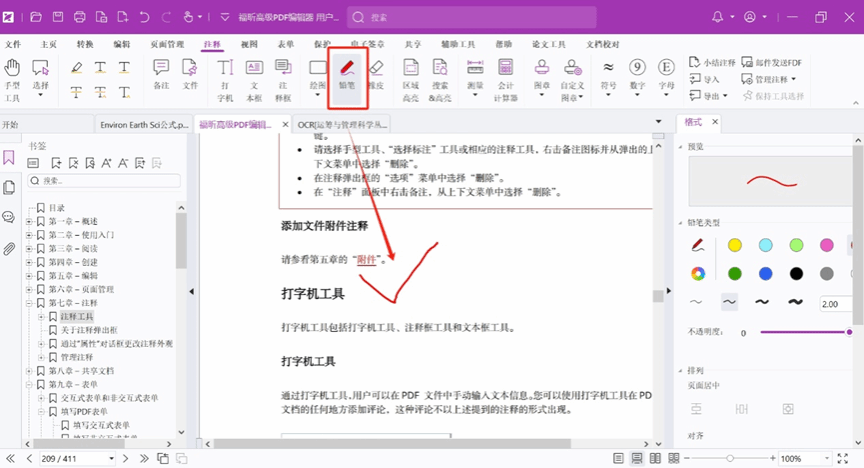The height and width of the screenshot is (468, 864).
Task: Open the Export (导出) comments dropdown
Action: [714, 96]
